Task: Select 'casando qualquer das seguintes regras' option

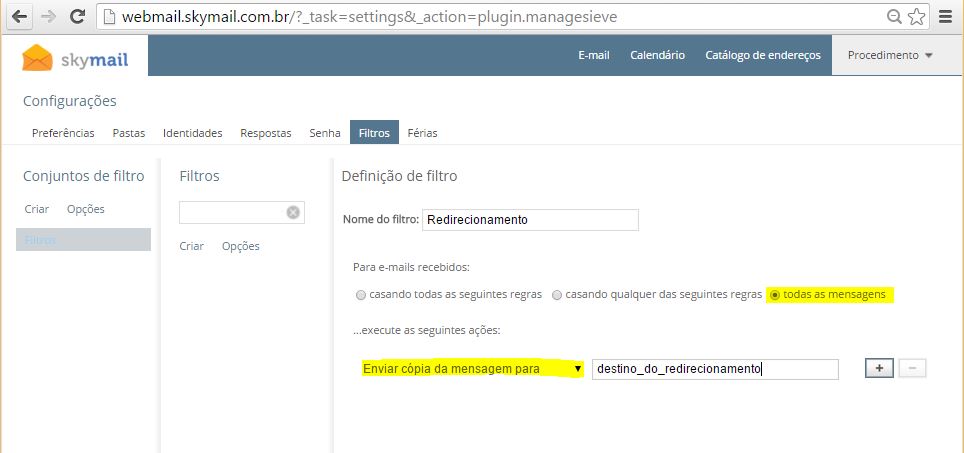Action: [x=557, y=295]
